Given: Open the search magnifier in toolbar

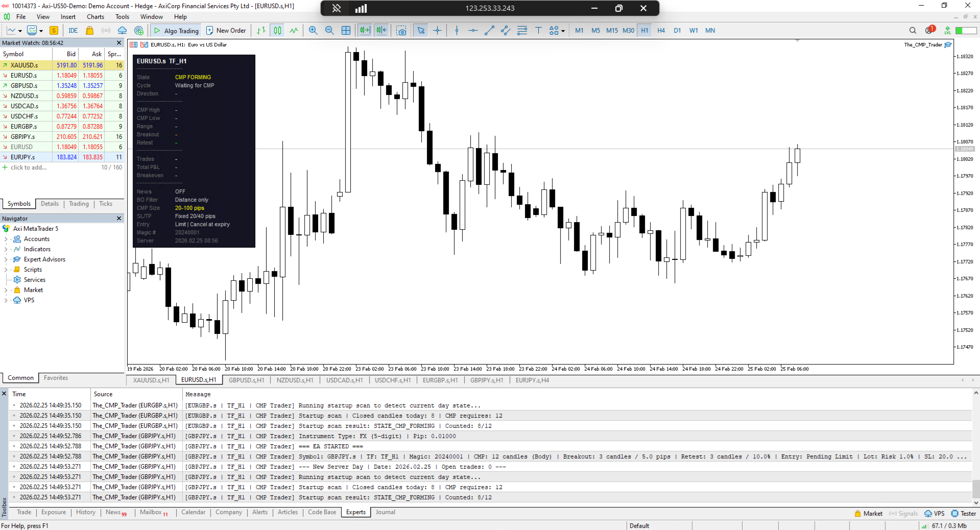Looking at the screenshot, I should [x=913, y=31].
